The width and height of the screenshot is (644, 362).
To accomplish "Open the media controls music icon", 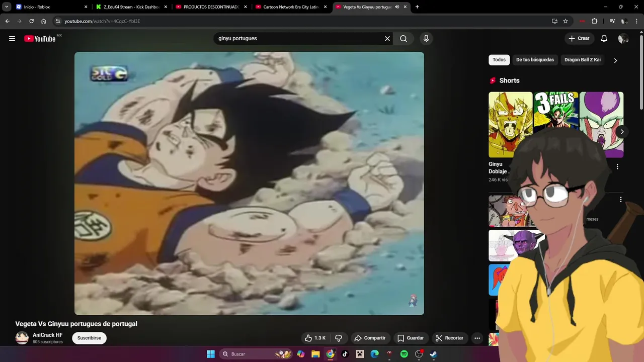I will [612, 21].
